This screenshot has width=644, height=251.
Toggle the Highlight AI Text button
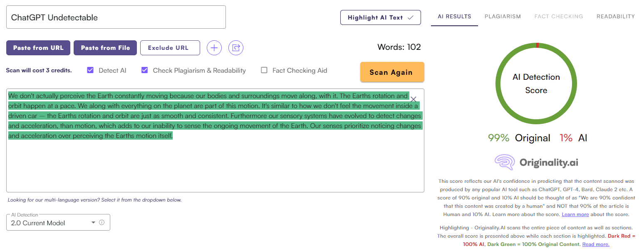[x=381, y=17]
